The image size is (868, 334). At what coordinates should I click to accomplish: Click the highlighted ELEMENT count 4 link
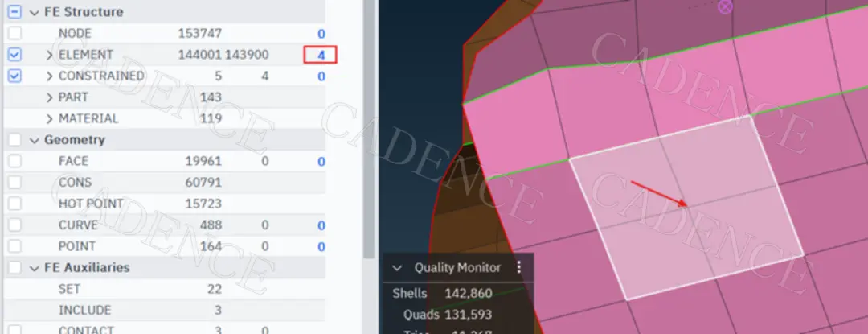[321, 55]
